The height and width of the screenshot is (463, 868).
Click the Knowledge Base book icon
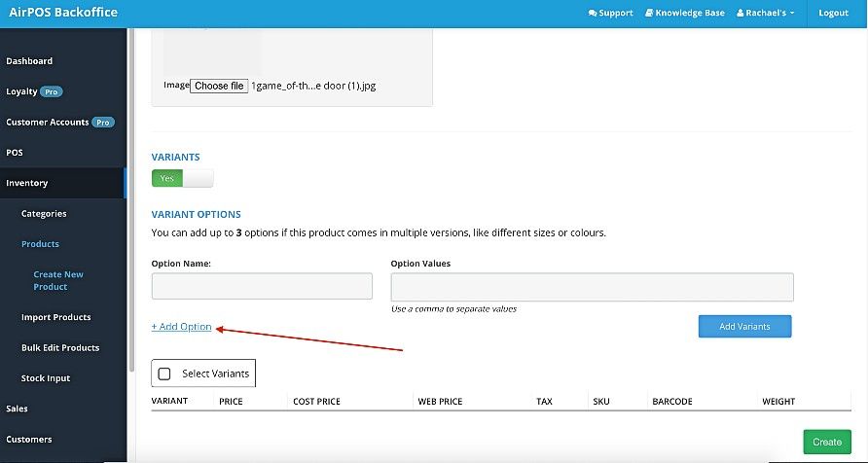[649, 13]
